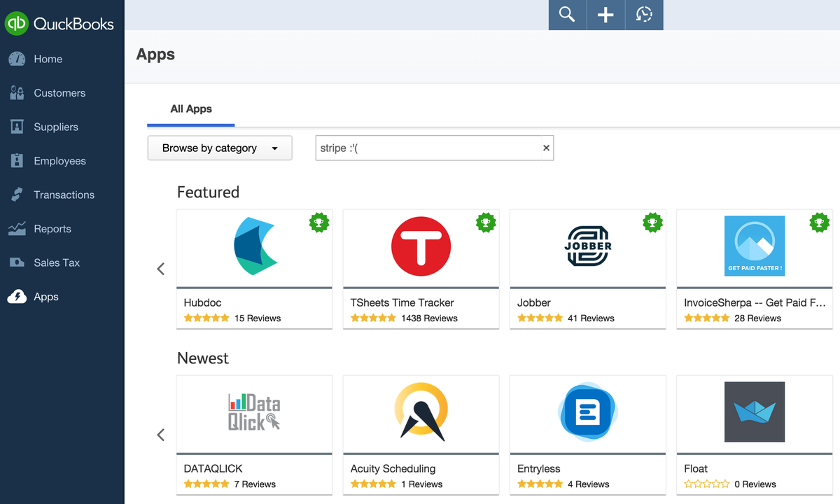The image size is (840, 504).
Task: Click DATAQLICK's 7 Reviews text
Action: tap(255, 484)
